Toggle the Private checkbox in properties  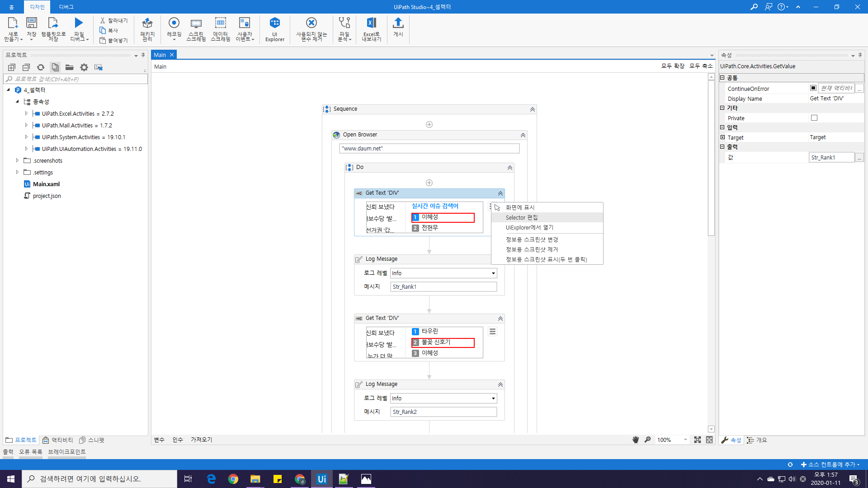[814, 118]
